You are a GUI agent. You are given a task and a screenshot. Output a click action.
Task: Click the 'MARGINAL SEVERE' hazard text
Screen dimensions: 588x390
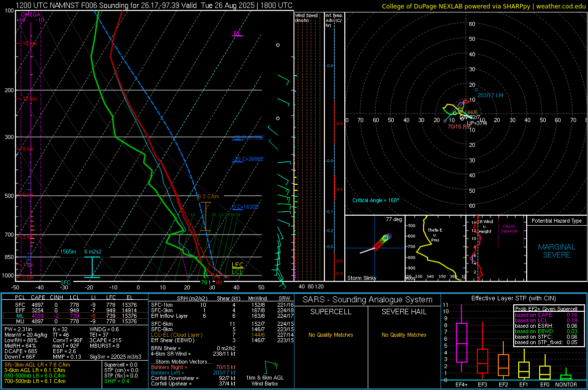pos(557,251)
